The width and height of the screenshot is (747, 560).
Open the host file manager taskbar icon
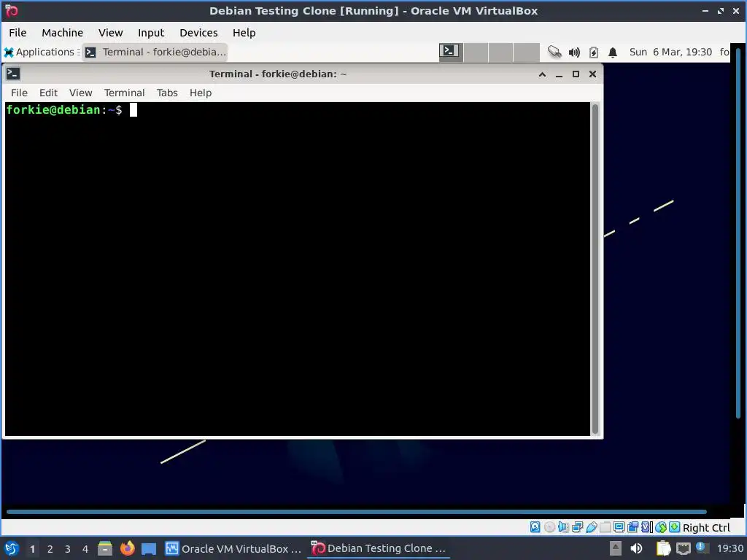coord(105,548)
